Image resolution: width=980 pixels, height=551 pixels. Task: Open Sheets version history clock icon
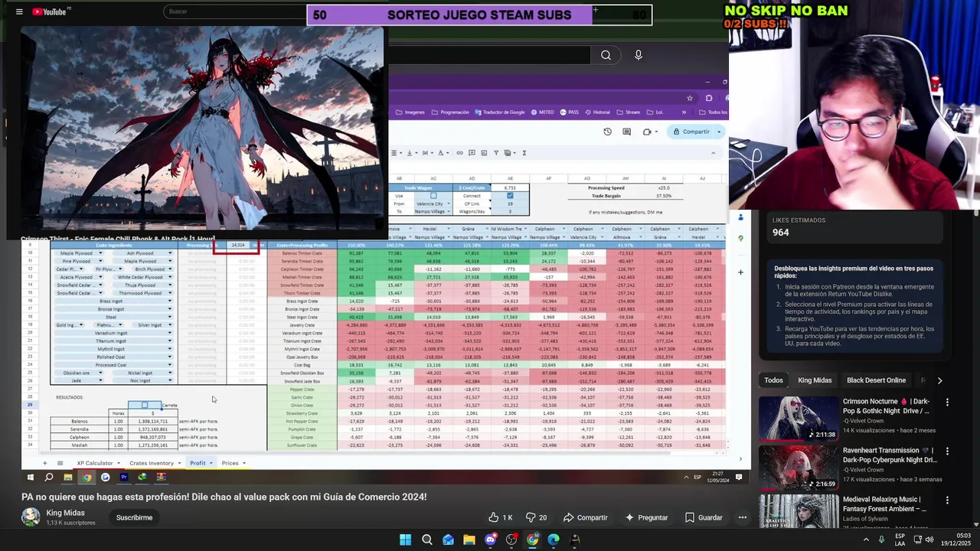pos(607,132)
